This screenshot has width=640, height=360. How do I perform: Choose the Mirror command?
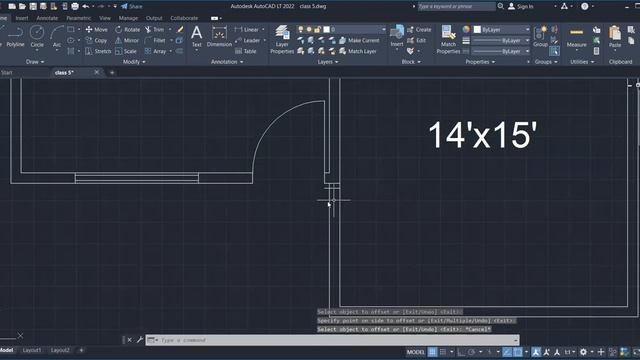click(127, 40)
